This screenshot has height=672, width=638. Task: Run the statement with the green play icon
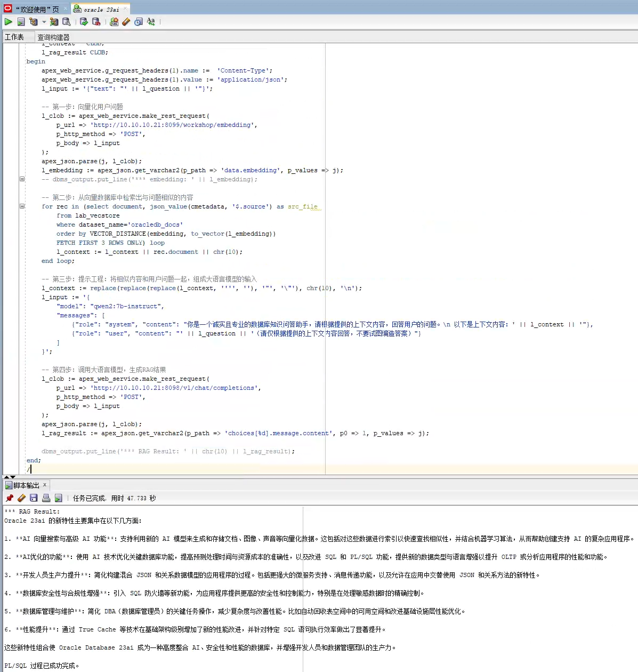coord(9,22)
